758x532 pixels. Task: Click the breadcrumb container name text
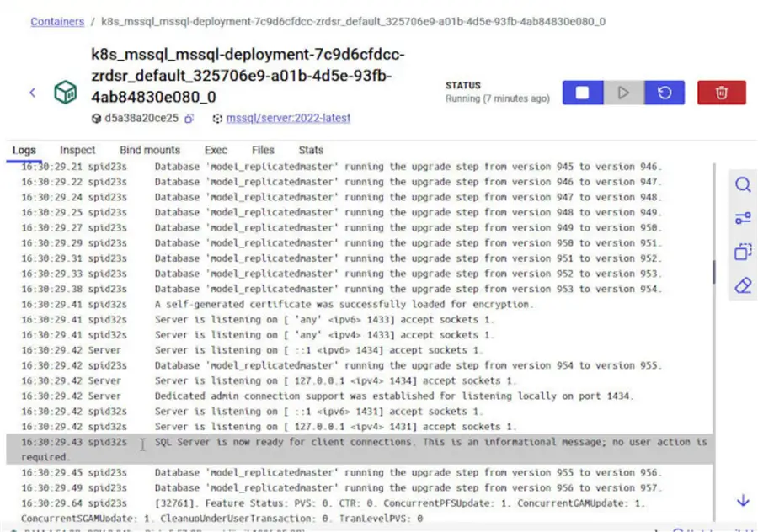[354, 22]
